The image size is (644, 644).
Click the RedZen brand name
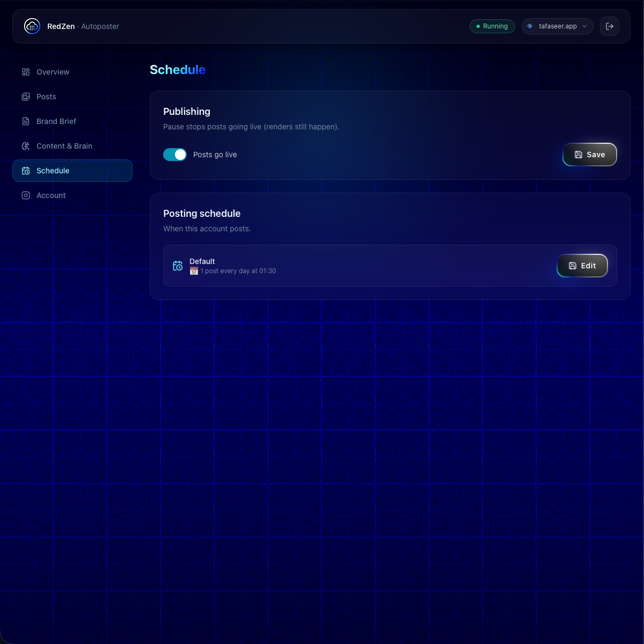coord(61,26)
